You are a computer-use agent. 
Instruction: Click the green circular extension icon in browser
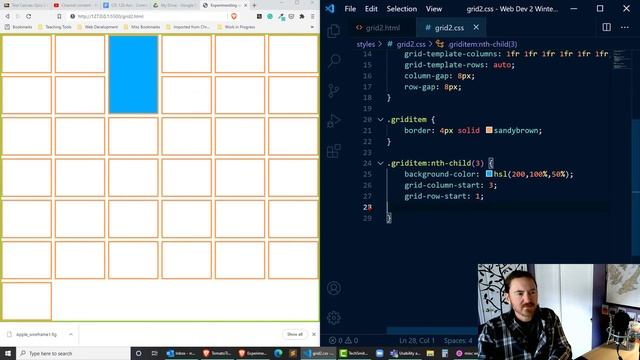[x=270, y=16]
